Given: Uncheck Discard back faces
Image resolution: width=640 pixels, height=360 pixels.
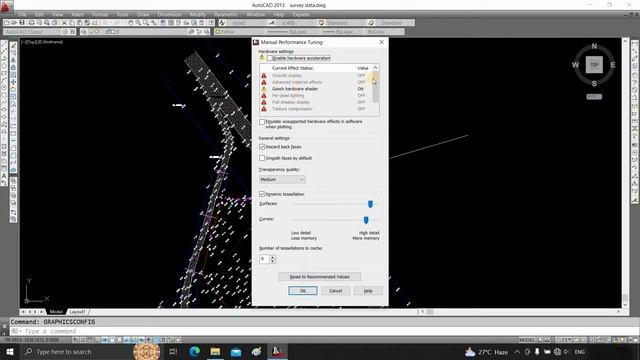Looking at the screenshot, I should [x=262, y=147].
